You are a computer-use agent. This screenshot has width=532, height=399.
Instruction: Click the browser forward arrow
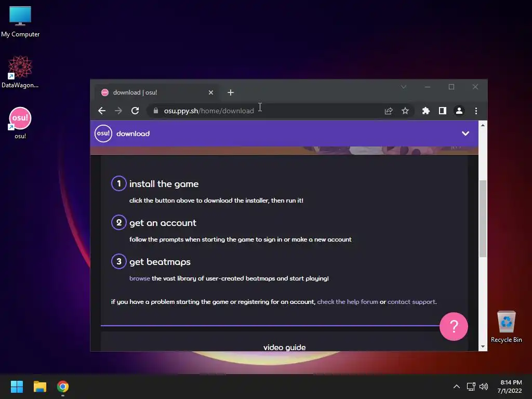pos(118,111)
